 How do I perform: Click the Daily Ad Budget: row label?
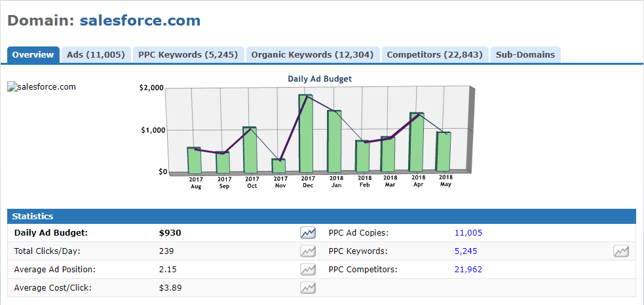pos(51,233)
